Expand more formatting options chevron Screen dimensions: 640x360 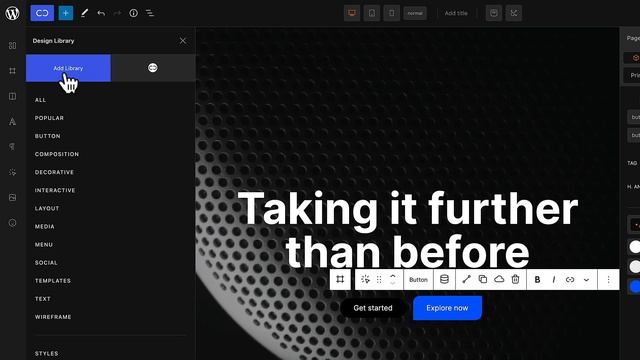[x=586, y=280]
